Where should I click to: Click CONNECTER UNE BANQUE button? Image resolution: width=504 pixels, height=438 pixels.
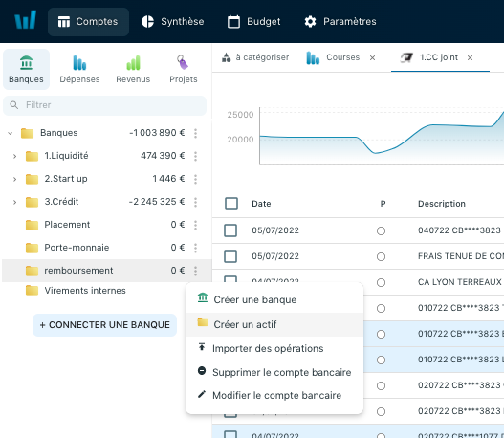pyautogui.click(x=105, y=325)
